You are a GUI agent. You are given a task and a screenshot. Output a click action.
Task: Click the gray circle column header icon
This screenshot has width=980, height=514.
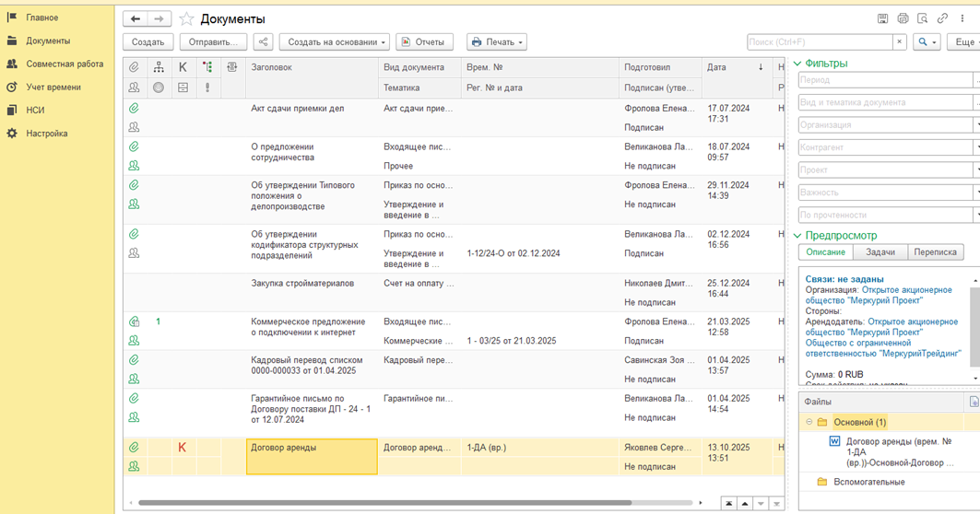click(x=159, y=88)
